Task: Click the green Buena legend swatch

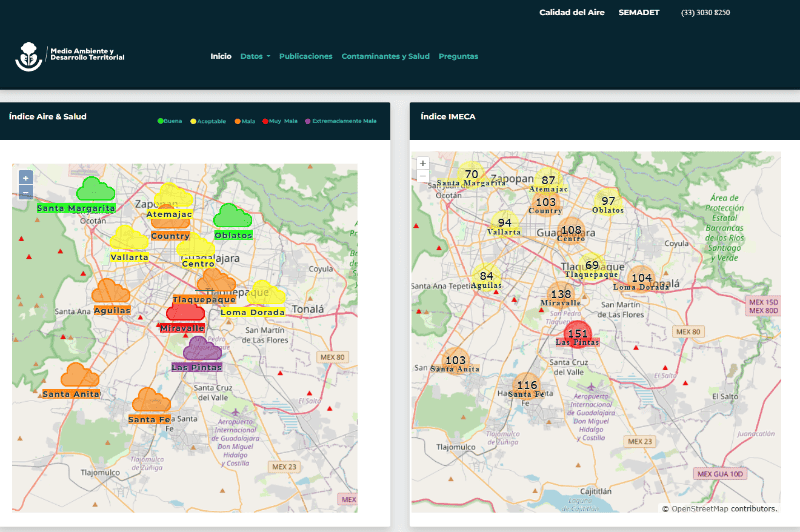Action: click(161, 120)
